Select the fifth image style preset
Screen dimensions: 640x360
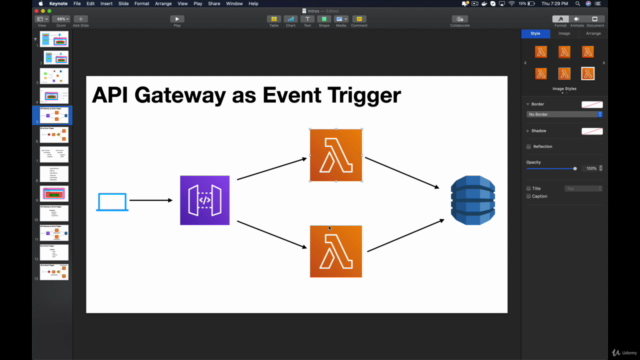tap(564, 74)
